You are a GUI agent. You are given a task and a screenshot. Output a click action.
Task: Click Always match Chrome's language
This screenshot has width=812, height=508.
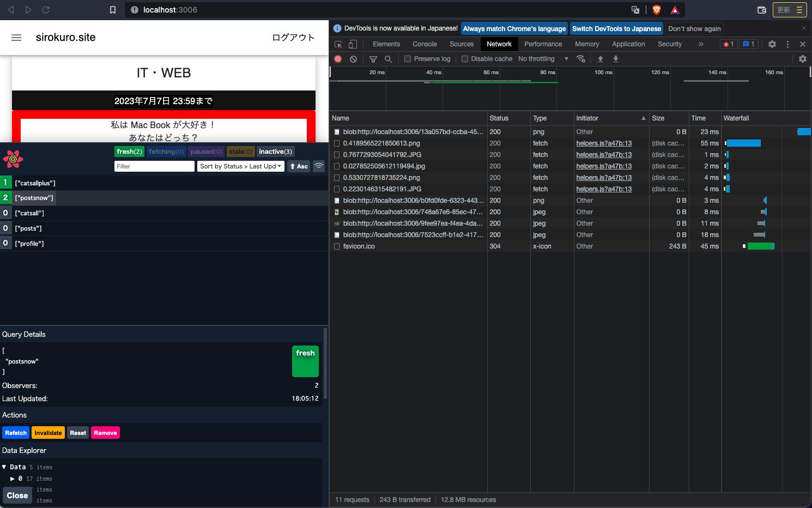coord(514,29)
